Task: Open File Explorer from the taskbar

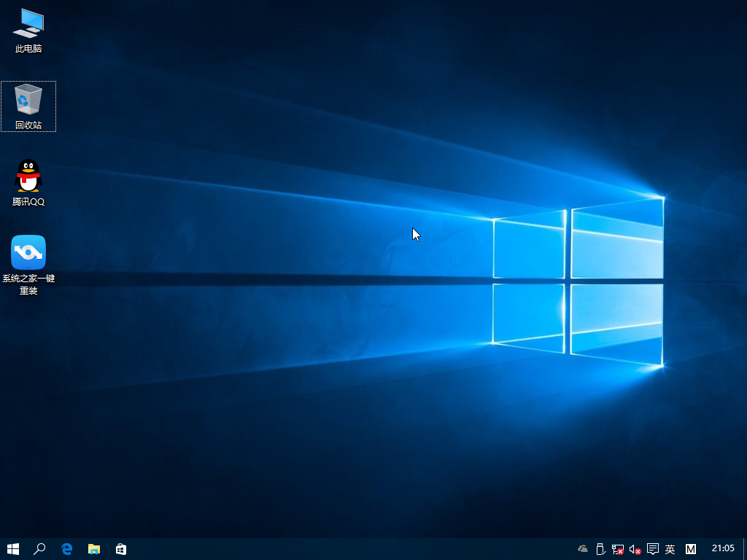Action: point(93,549)
